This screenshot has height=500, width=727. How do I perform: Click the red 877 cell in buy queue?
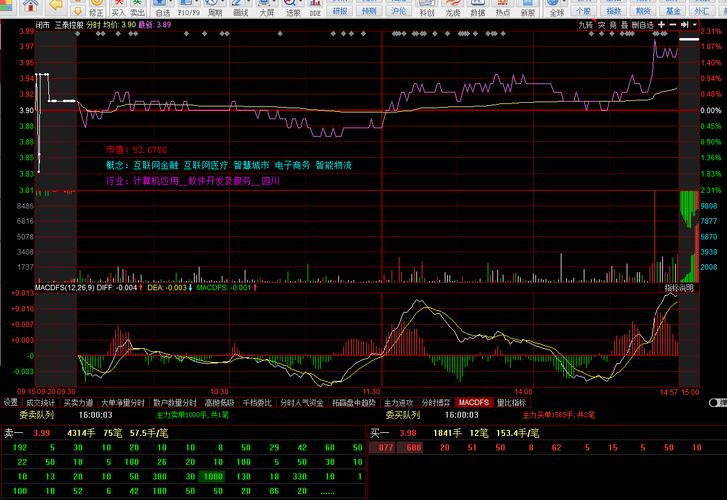382,449
